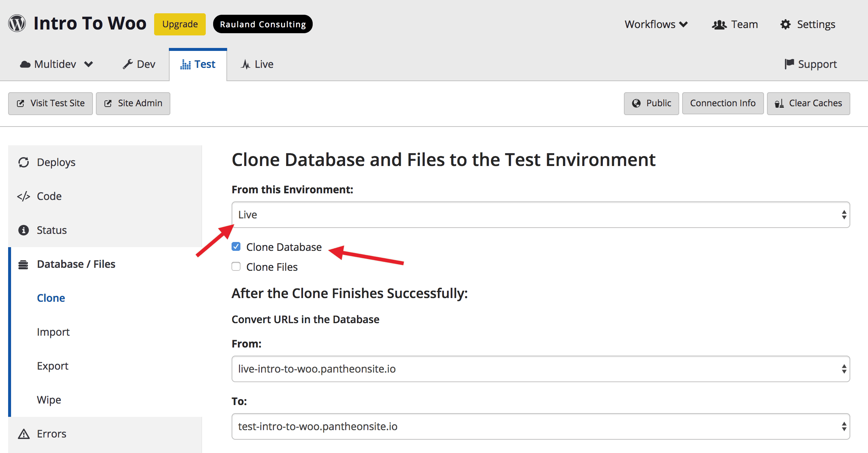
Task: Click the Multidev cloud icon
Action: pyautogui.click(x=25, y=65)
